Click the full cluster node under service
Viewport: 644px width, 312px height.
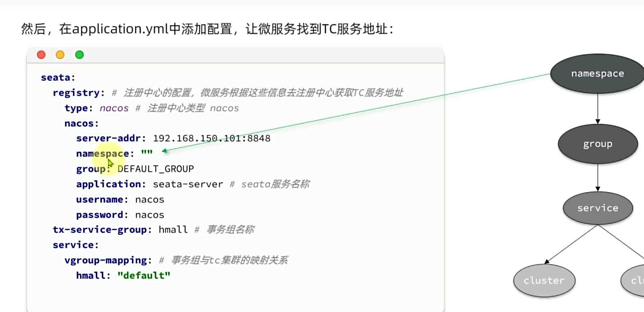544,280
